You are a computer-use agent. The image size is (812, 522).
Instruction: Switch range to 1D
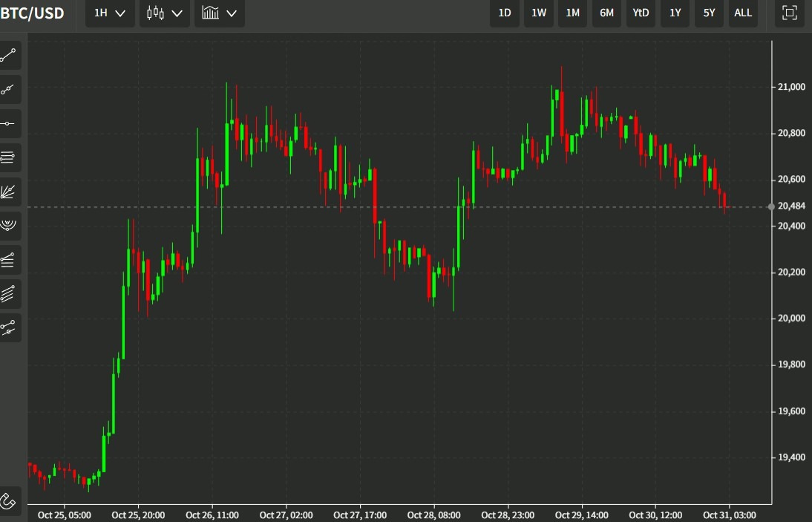[x=505, y=13]
